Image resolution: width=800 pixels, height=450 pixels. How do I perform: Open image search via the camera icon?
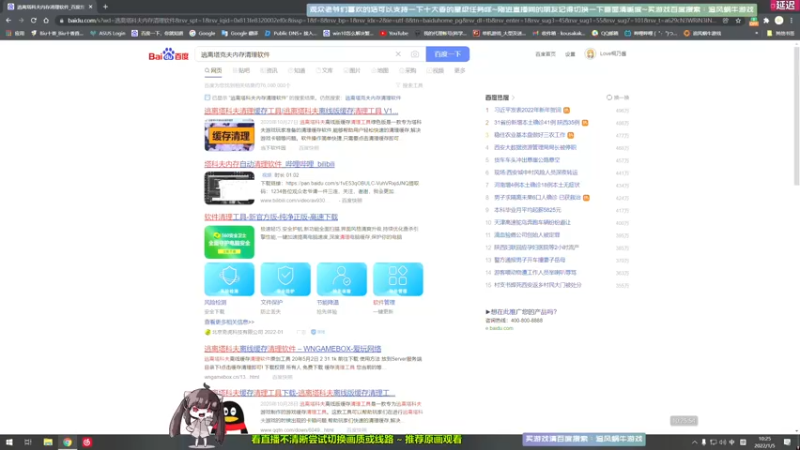415,54
